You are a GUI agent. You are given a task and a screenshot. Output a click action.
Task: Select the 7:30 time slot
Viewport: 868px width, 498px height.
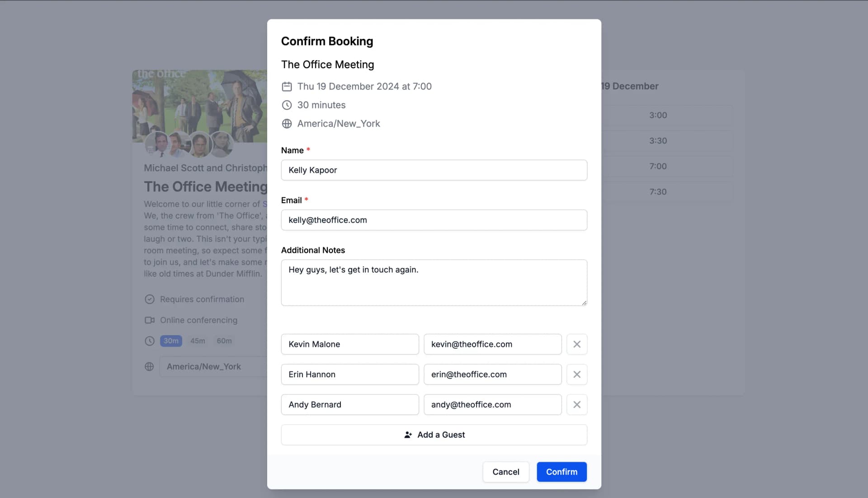[658, 191]
